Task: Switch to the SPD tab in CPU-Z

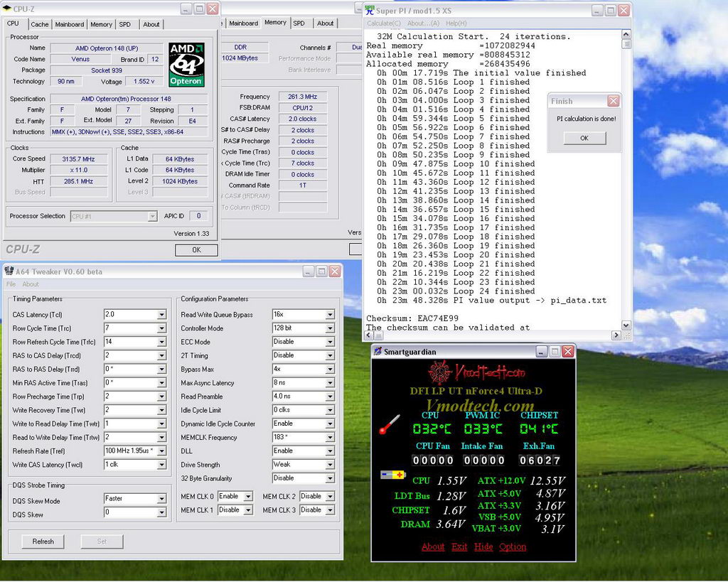Action: click(124, 24)
